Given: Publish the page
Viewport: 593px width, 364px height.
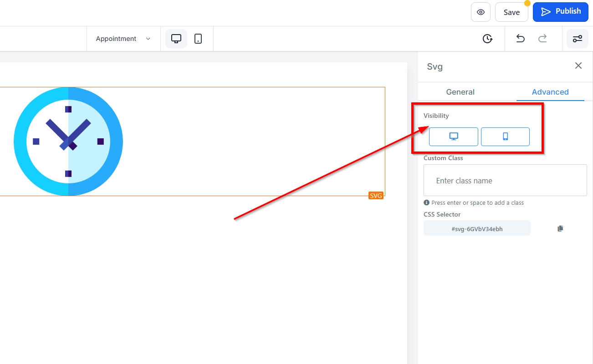Looking at the screenshot, I should pos(560,11).
